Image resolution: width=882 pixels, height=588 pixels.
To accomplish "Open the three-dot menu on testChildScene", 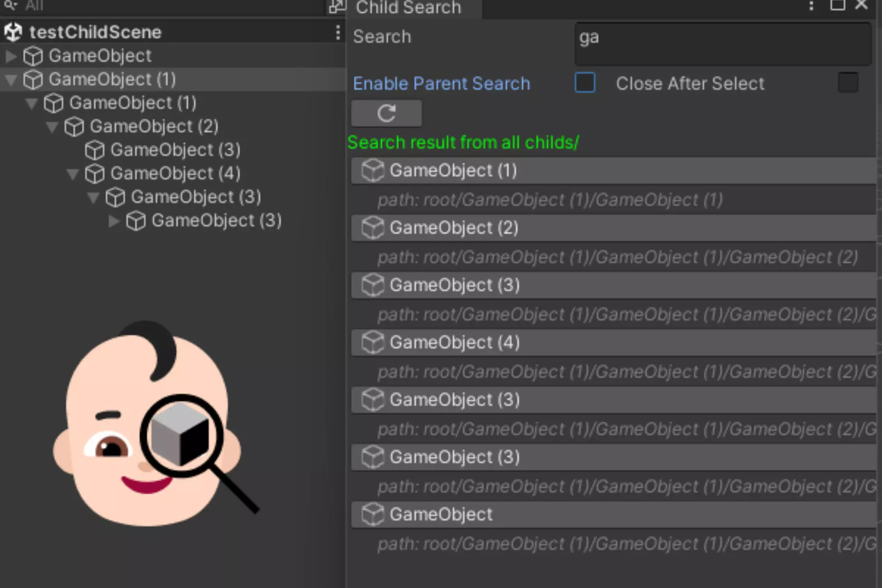I will click(x=337, y=32).
